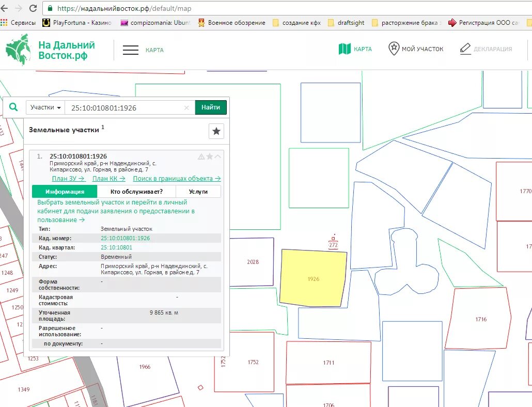Open the Военное обозрение bookmark
This screenshot has height=407, width=532.
pos(232,23)
